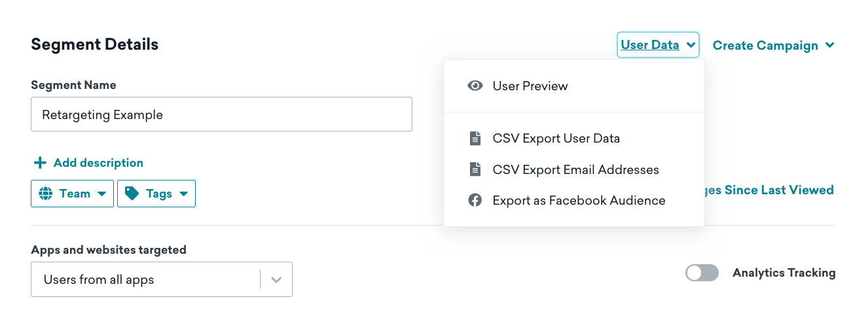Choose CSV Export User Data option
Viewport: 868px width, 327px height.
click(556, 139)
